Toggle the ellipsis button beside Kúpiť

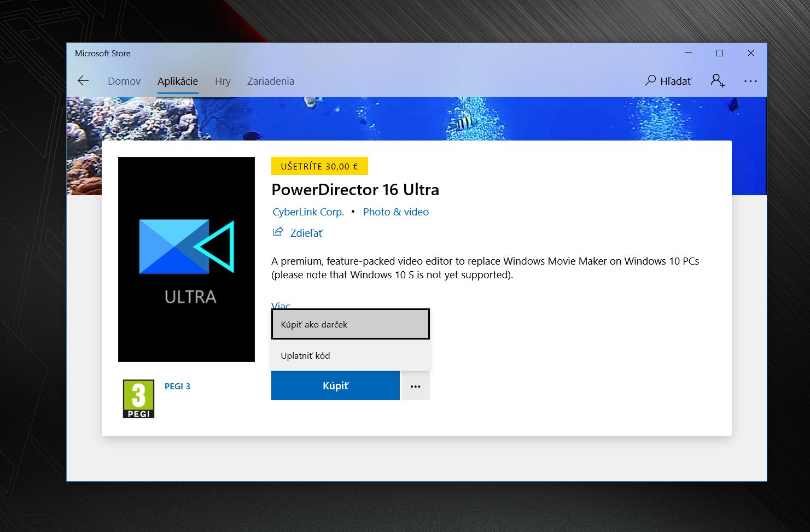point(416,386)
